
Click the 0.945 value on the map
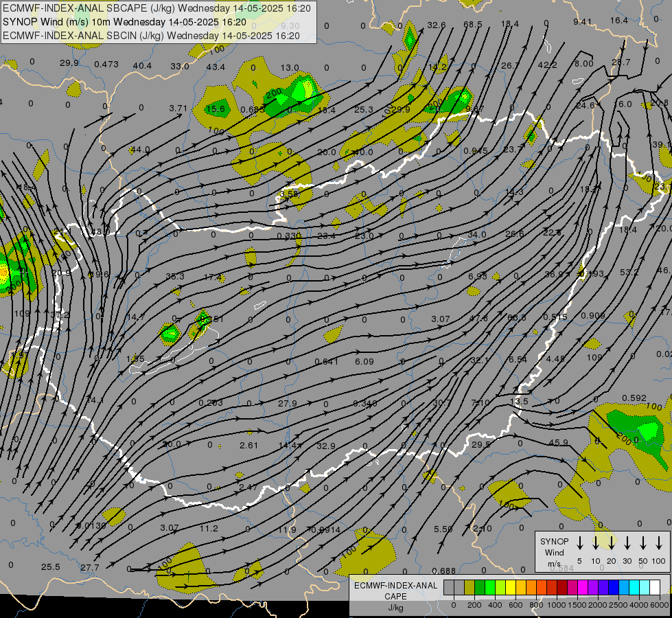[x=475, y=151]
